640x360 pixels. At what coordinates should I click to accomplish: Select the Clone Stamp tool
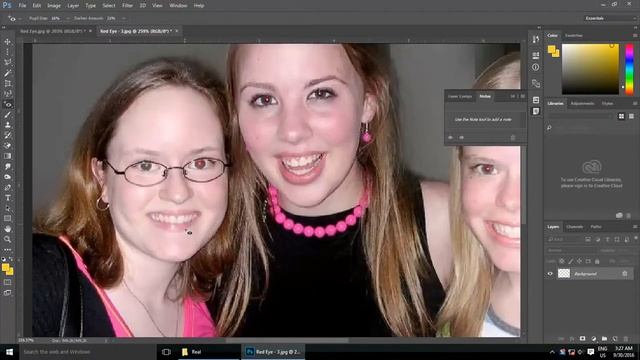click(7, 125)
